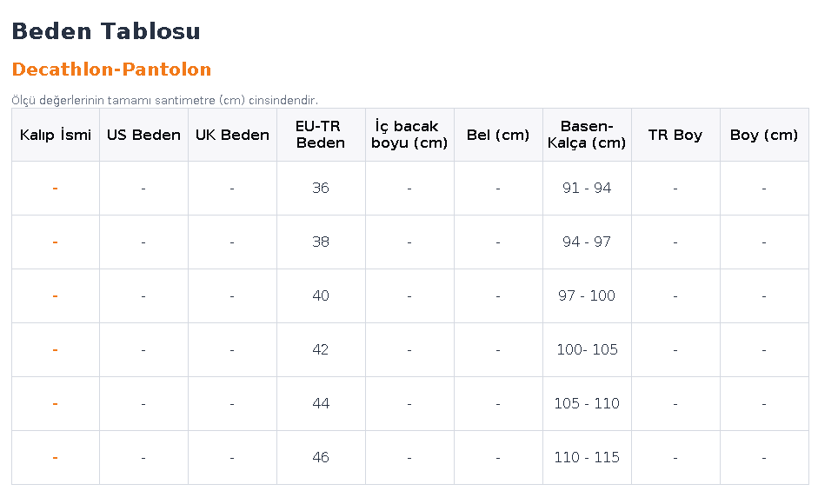Select the EU-TR size 38 cell
818x504 pixels.
pyautogui.click(x=321, y=242)
